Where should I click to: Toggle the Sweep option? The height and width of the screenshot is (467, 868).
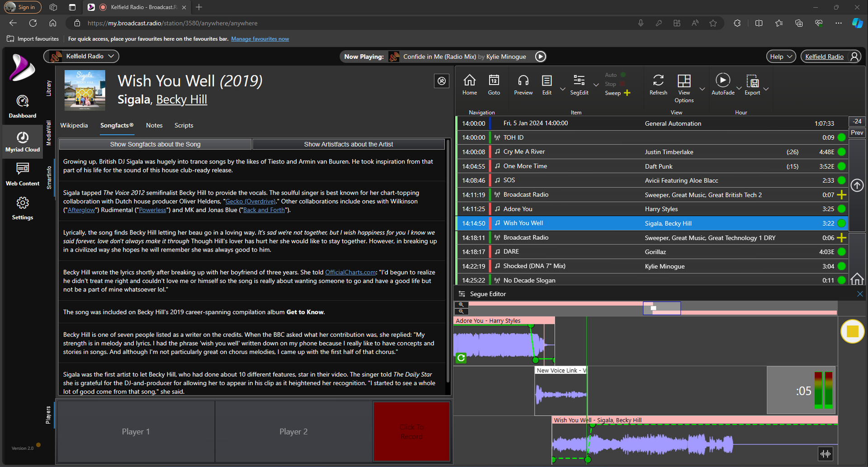[627, 93]
